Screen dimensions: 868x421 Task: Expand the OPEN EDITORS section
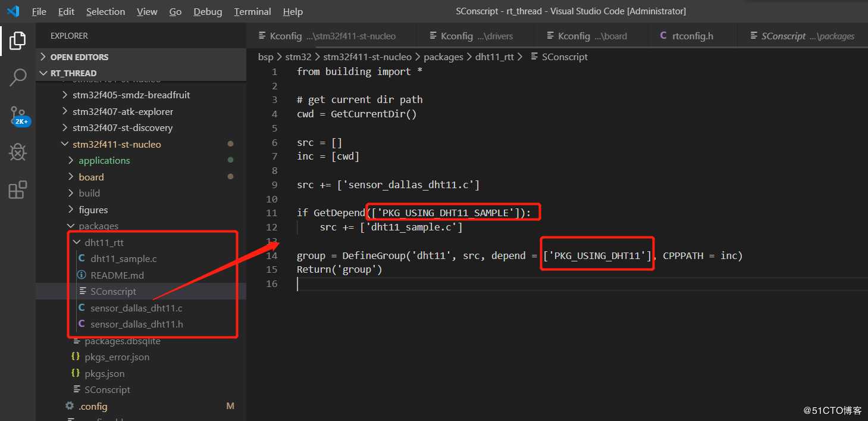[x=141, y=57]
